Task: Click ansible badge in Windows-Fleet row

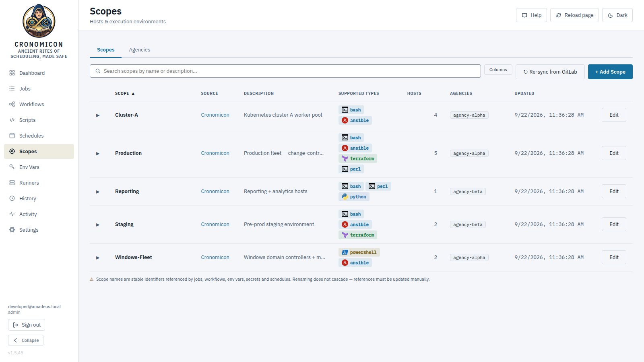Action: [355, 263]
